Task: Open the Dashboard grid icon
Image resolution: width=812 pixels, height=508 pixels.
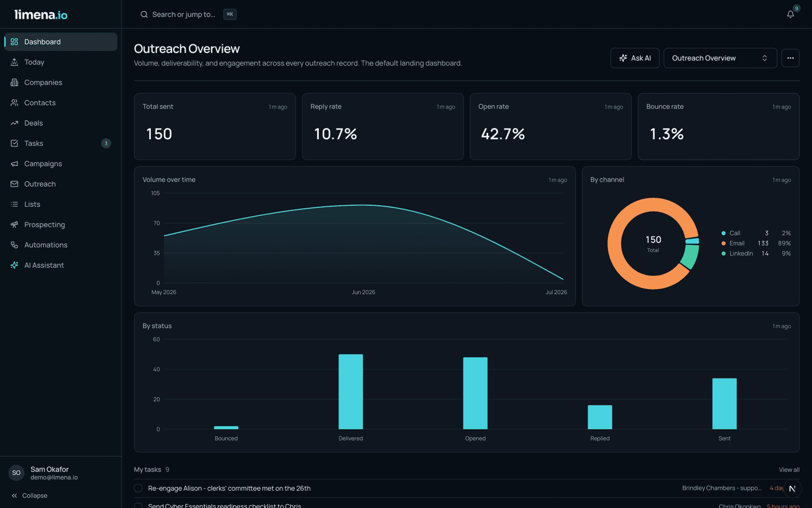Action: (x=14, y=42)
